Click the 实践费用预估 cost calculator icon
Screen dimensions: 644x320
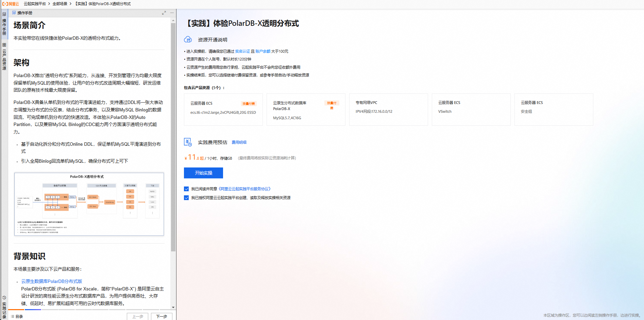click(x=188, y=142)
